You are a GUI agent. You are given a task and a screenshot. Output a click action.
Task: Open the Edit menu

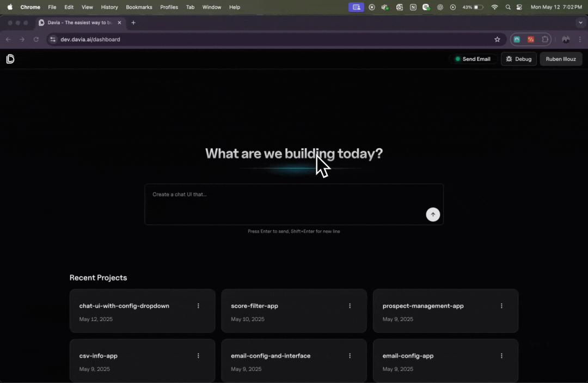pos(69,7)
